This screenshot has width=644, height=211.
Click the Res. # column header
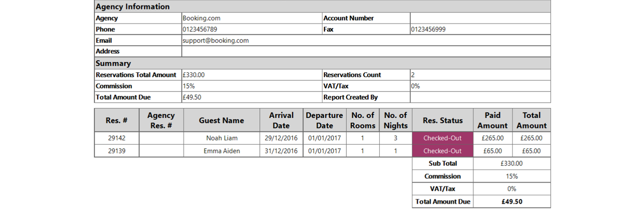pos(117,120)
